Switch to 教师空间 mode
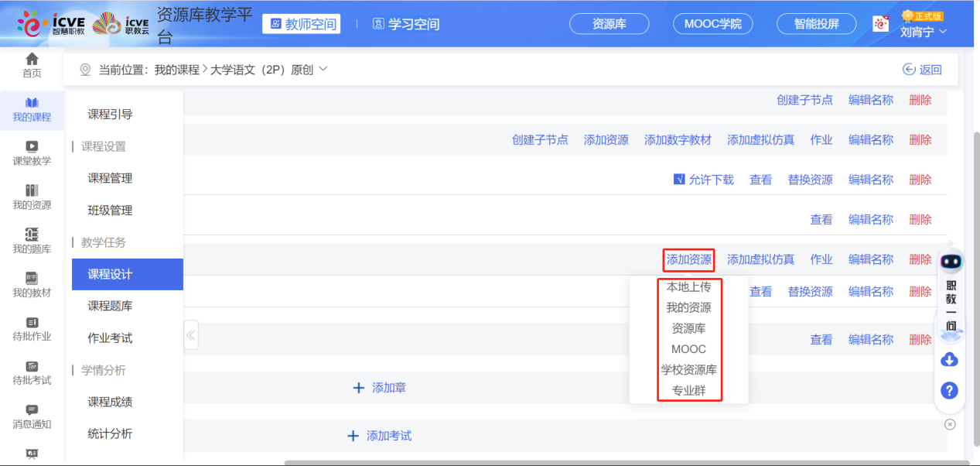 tap(304, 24)
